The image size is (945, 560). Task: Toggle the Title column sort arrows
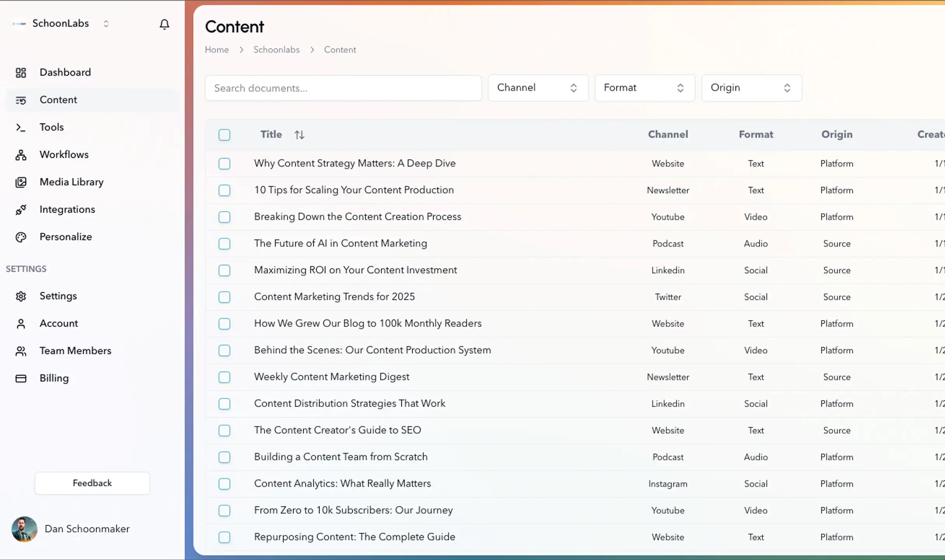299,134
